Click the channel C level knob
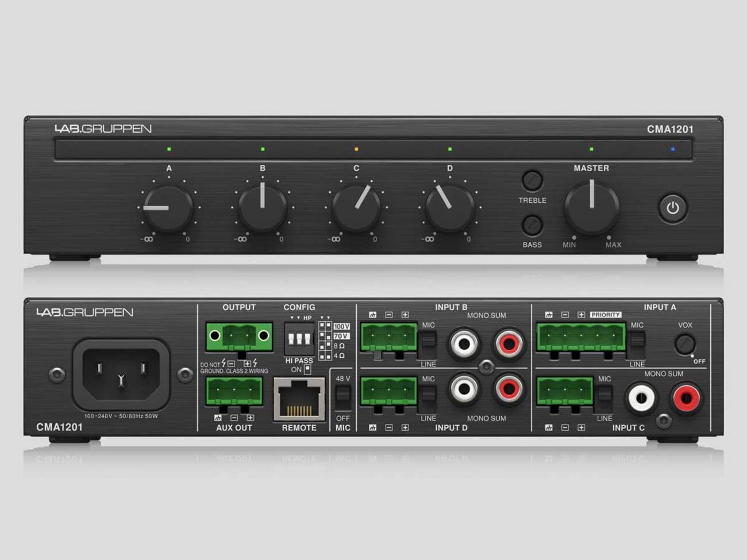 356,208
